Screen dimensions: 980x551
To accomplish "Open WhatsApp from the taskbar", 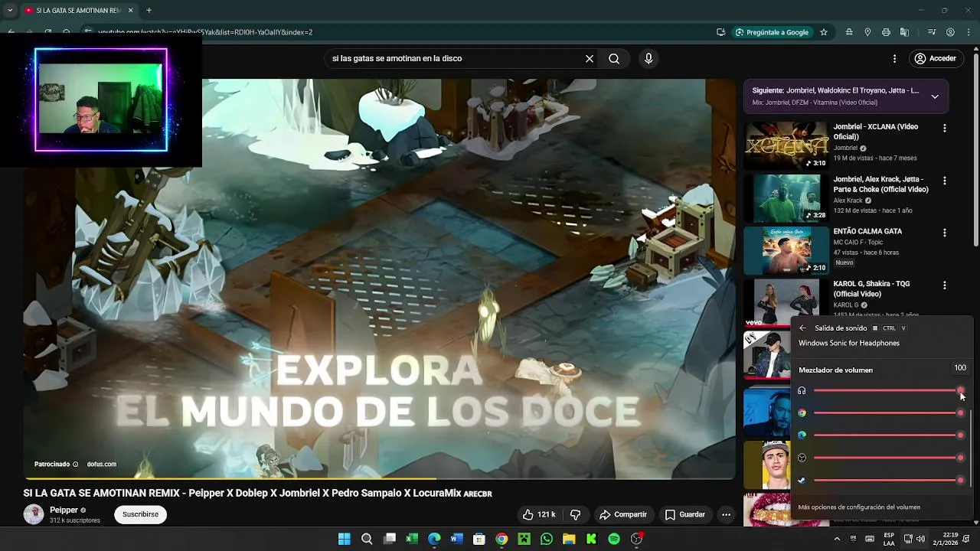I will [546, 539].
